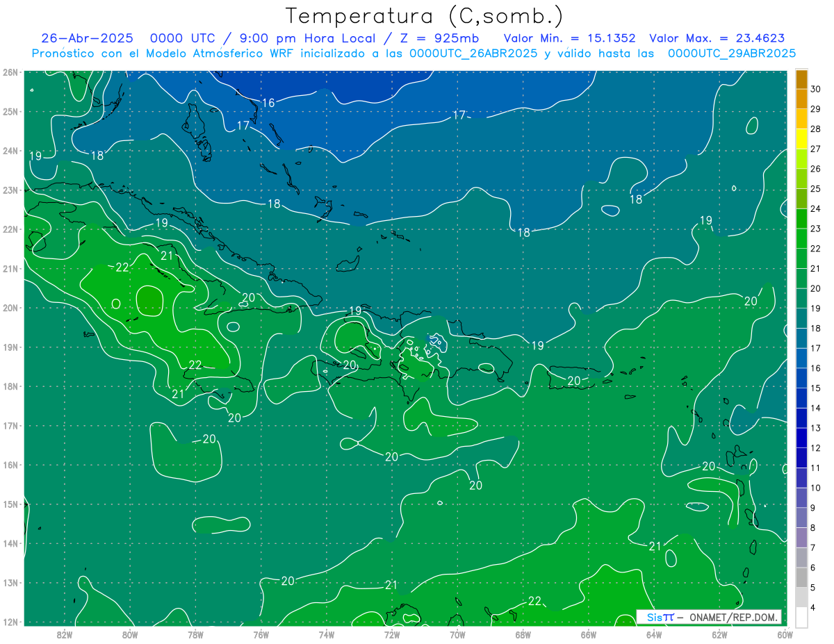
Task: Click the "82W" longitude axis label
Action: click(x=65, y=634)
